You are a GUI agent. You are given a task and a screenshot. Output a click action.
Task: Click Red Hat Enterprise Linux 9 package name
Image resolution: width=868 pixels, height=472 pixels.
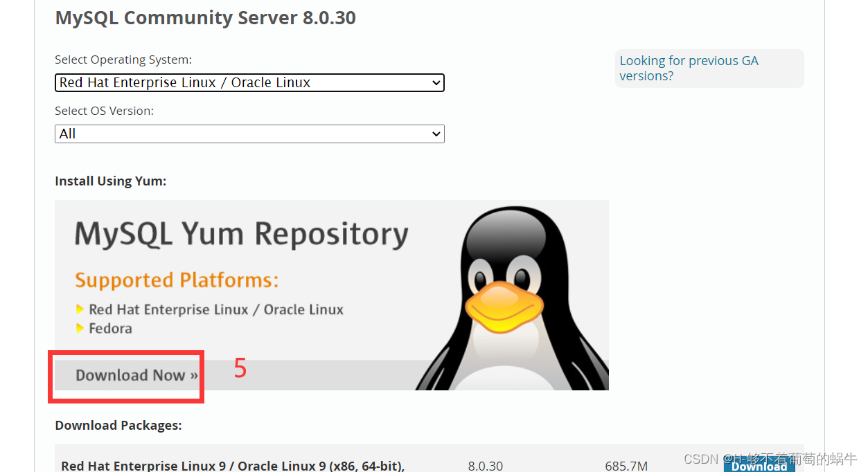233,466
